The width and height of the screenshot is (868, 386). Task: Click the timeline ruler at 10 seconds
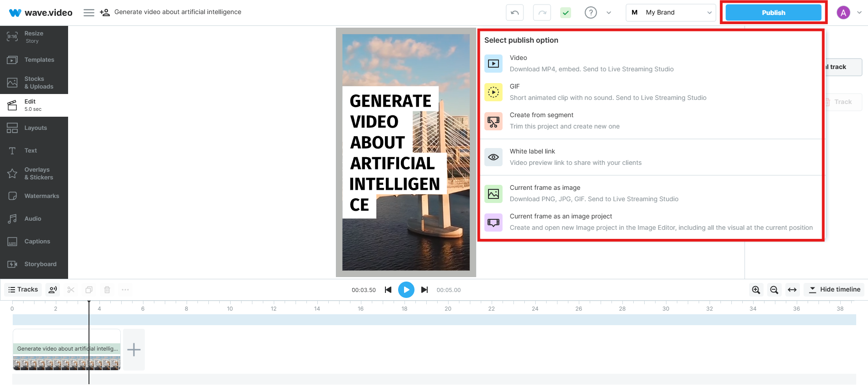(230, 309)
